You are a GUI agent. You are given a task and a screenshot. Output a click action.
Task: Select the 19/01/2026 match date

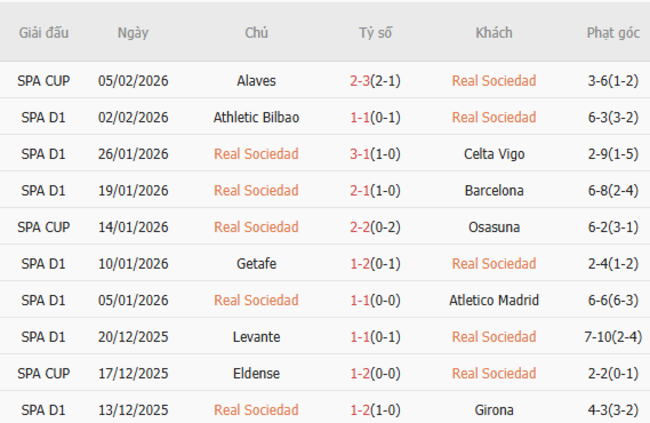133,190
